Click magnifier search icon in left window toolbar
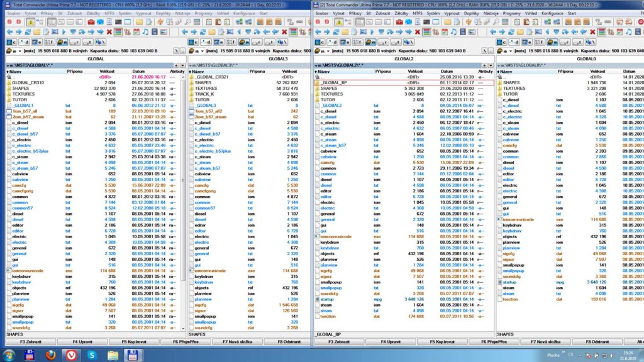The image size is (644, 362). point(187,22)
